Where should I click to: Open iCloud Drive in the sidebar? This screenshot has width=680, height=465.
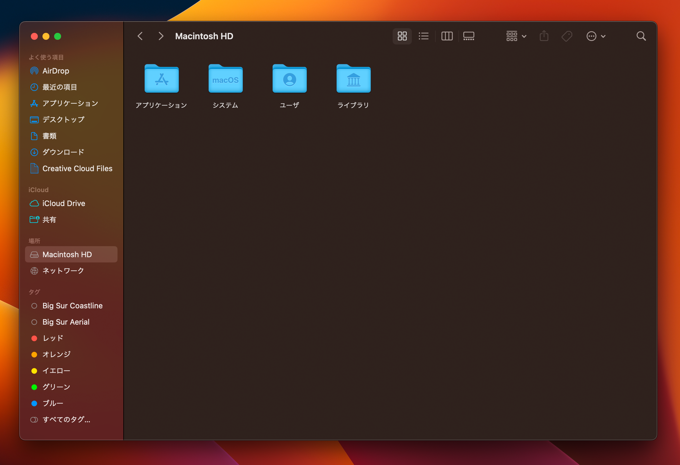71,203
